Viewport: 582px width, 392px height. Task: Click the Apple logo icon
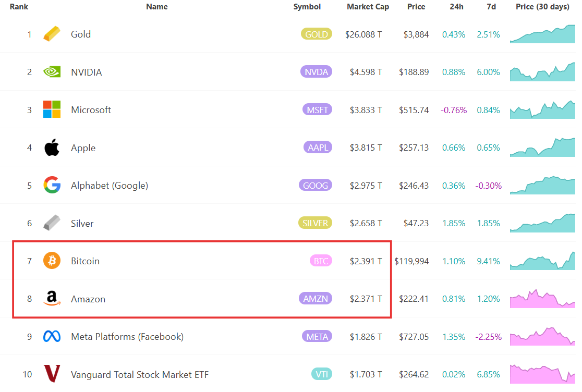[51, 147]
